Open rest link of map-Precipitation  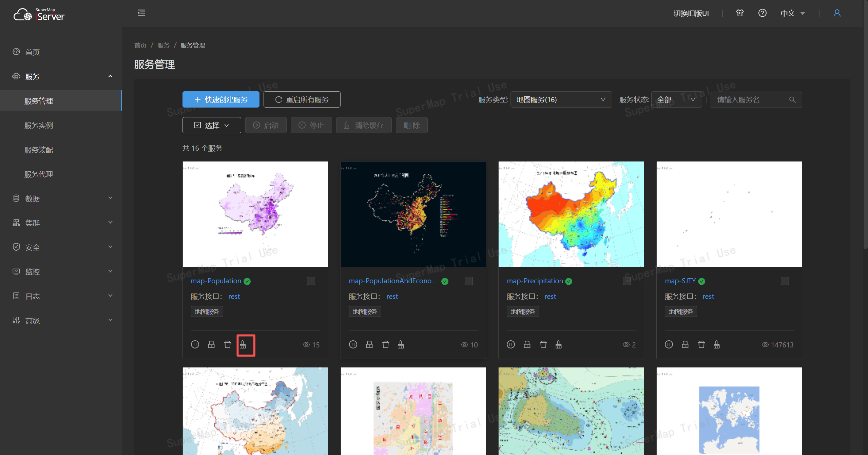pyautogui.click(x=550, y=297)
